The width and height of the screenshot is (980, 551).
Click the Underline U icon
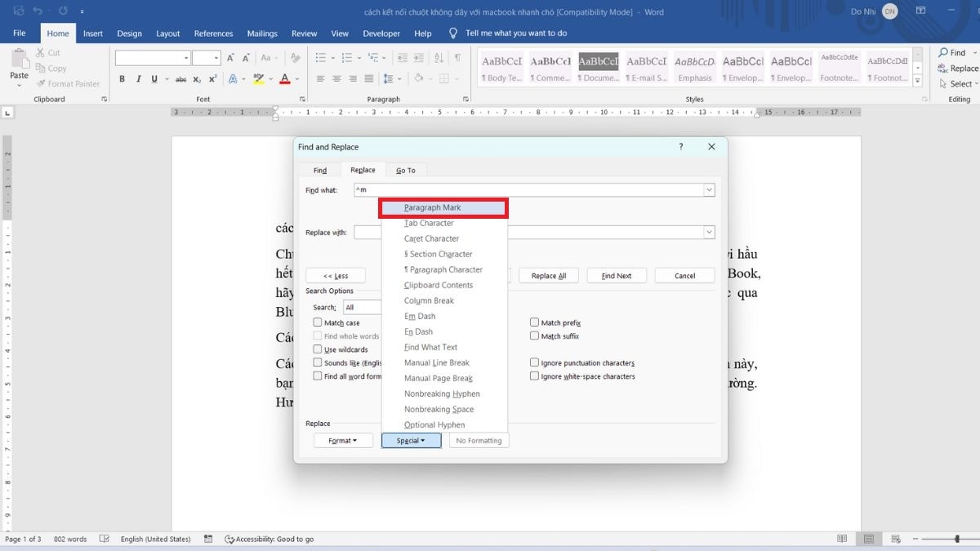pyautogui.click(x=153, y=79)
